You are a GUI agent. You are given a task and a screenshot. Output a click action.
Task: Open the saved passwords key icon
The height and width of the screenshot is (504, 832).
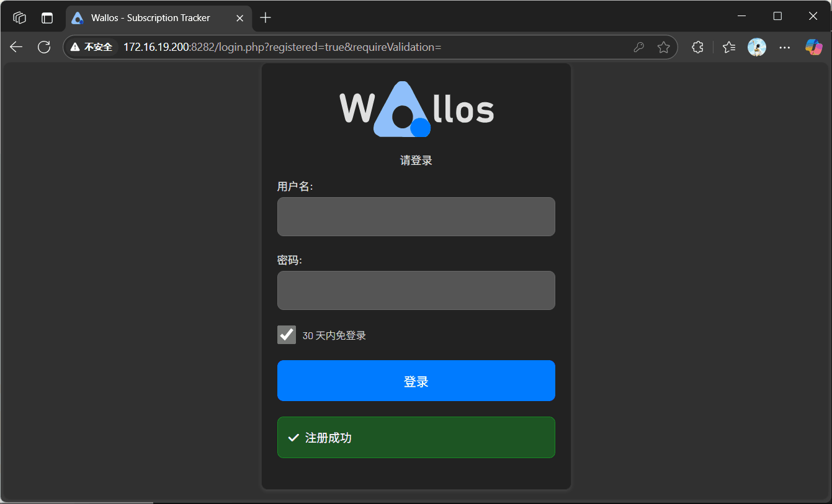[x=638, y=47]
